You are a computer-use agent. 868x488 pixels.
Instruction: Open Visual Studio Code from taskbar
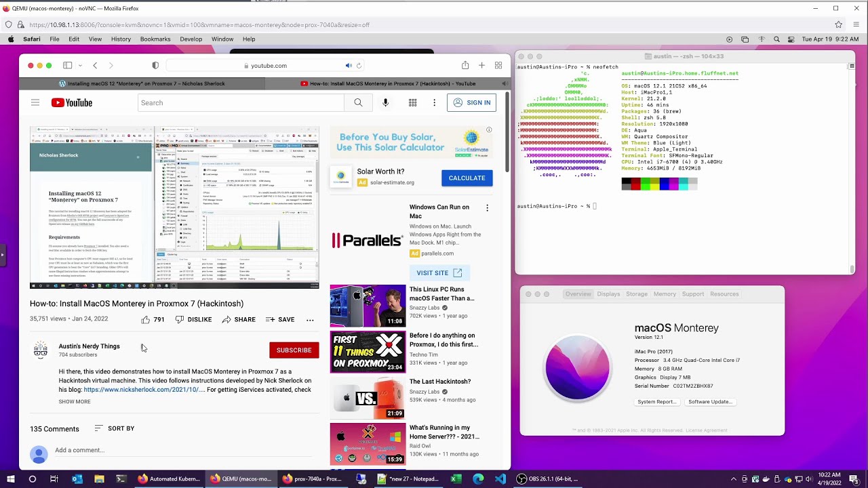(x=500, y=479)
